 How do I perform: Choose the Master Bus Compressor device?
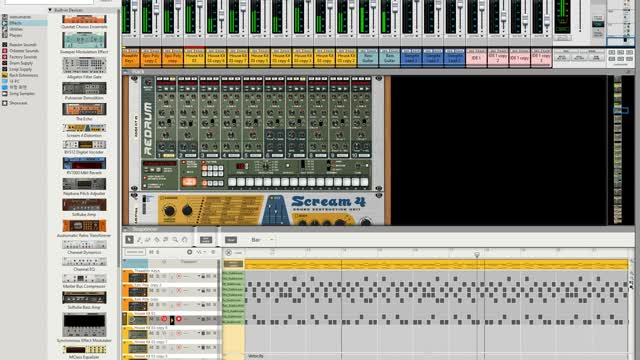84,278
